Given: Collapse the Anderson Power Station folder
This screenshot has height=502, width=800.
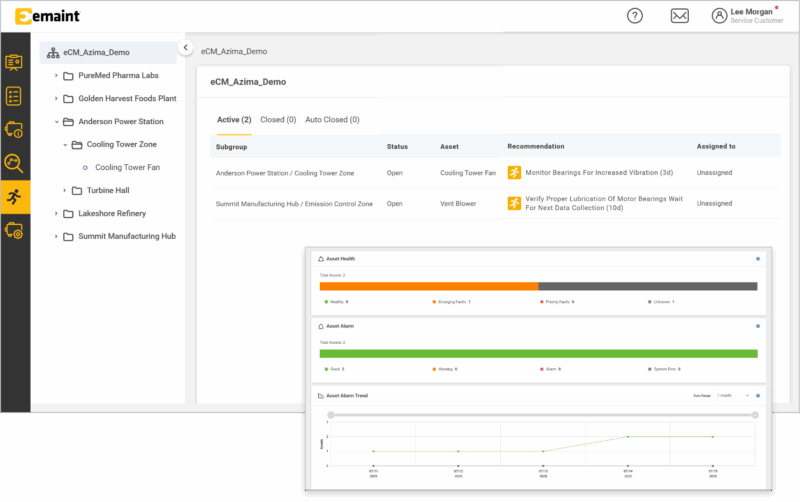Looking at the screenshot, I should click(x=56, y=122).
